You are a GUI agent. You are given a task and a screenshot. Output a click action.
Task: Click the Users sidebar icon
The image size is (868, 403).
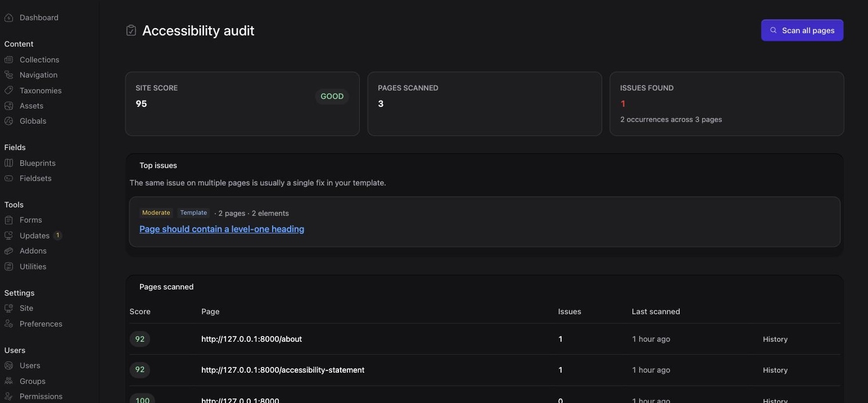pos(8,365)
